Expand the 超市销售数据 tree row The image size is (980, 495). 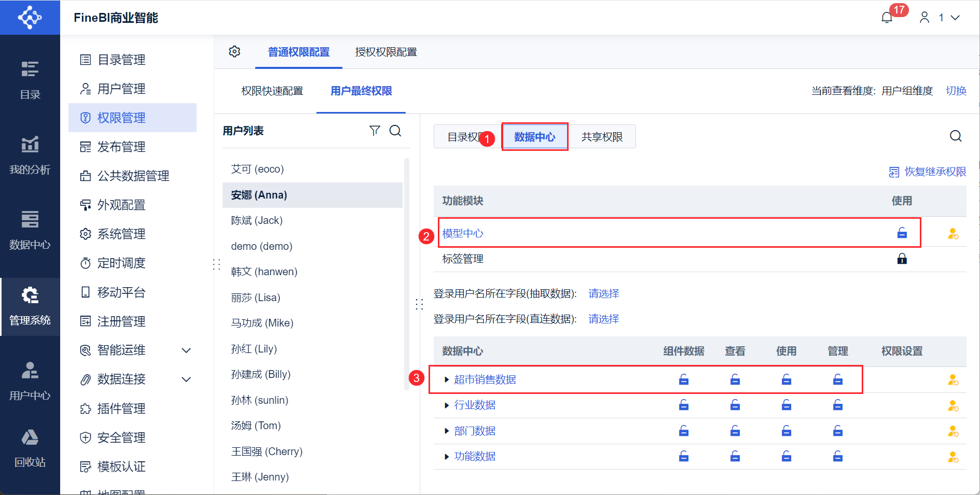tap(447, 380)
